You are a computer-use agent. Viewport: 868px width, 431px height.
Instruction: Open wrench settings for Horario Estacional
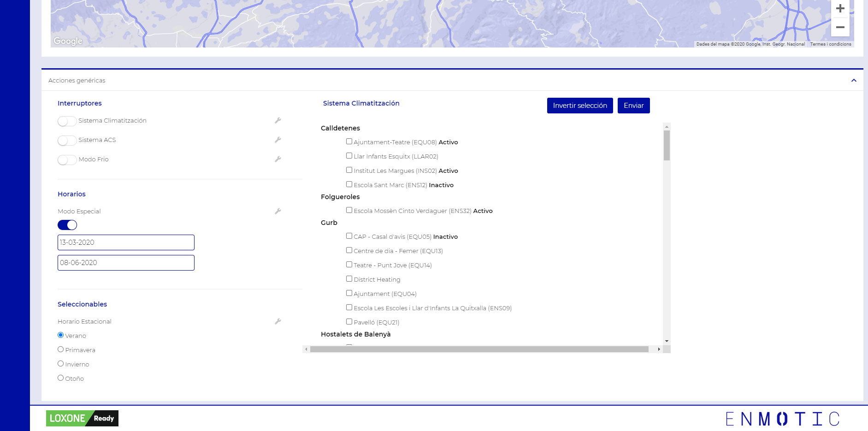[278, 321]
